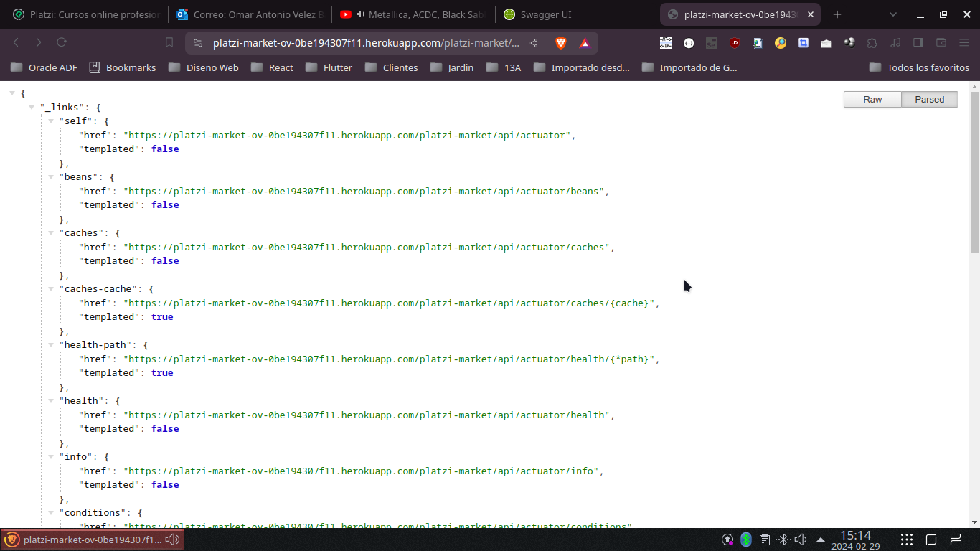Open the Todos los favoritos folder

(919, 67)
